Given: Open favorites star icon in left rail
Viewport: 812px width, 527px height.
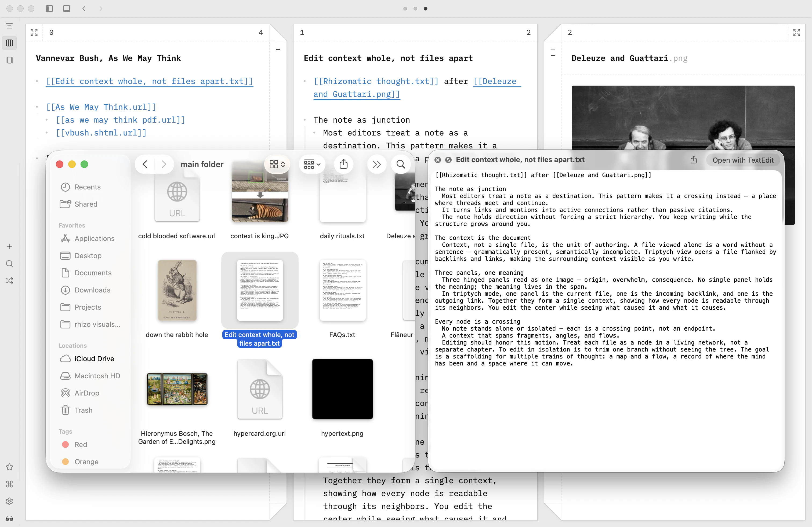Looking at the screenshot, I should click(x=10, y=467).
